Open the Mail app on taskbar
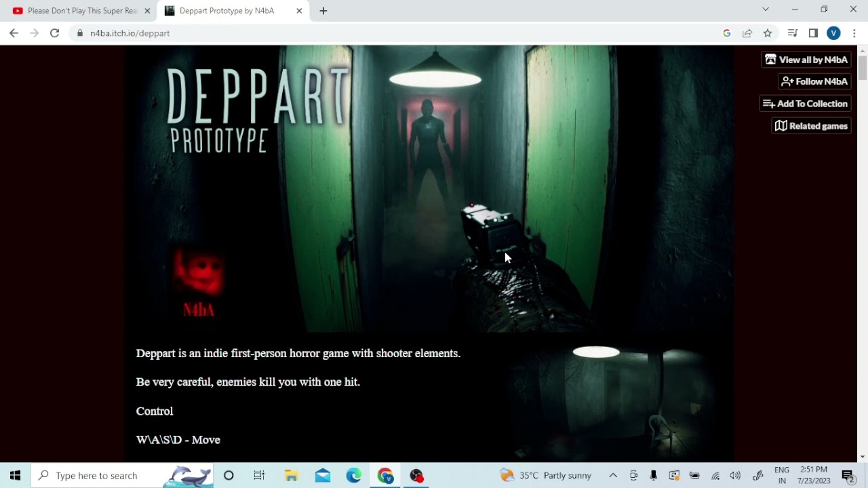 click(x=323, y=475)
